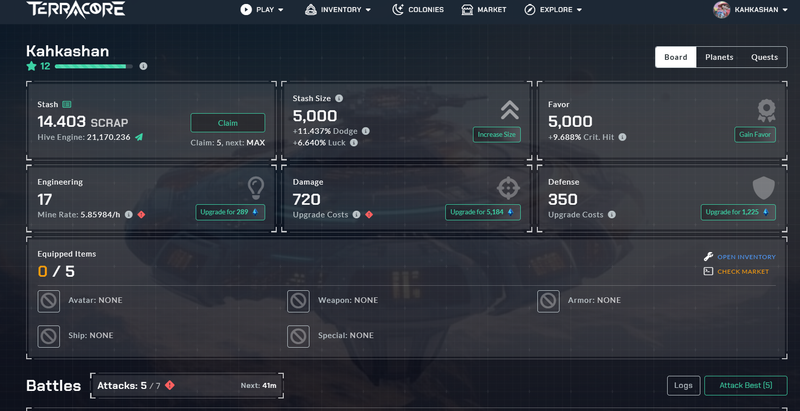Click the level 12 experience progress bar
Screen dimensions: 800x411
tap(93, 66)
